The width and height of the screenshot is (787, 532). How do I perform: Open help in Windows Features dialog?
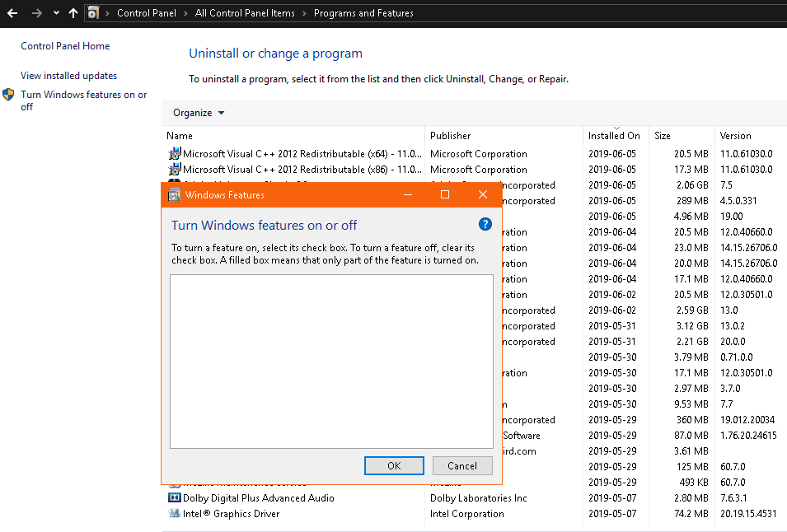coord(485,224)
